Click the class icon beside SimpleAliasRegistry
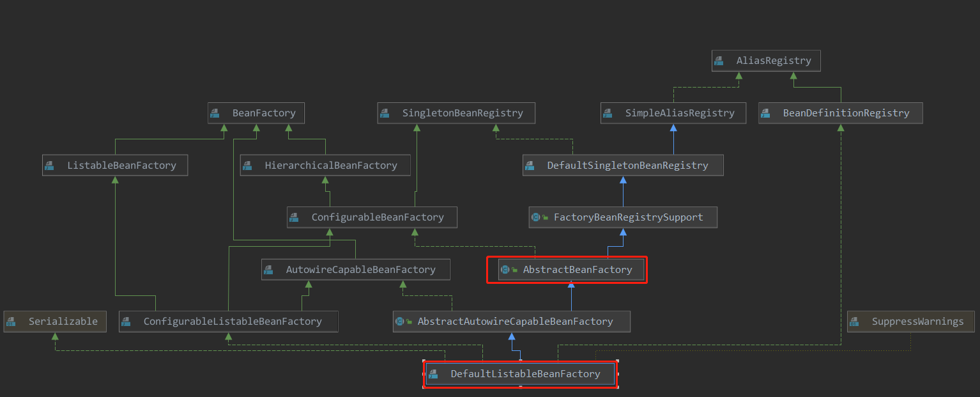 [x=608, y=113]
